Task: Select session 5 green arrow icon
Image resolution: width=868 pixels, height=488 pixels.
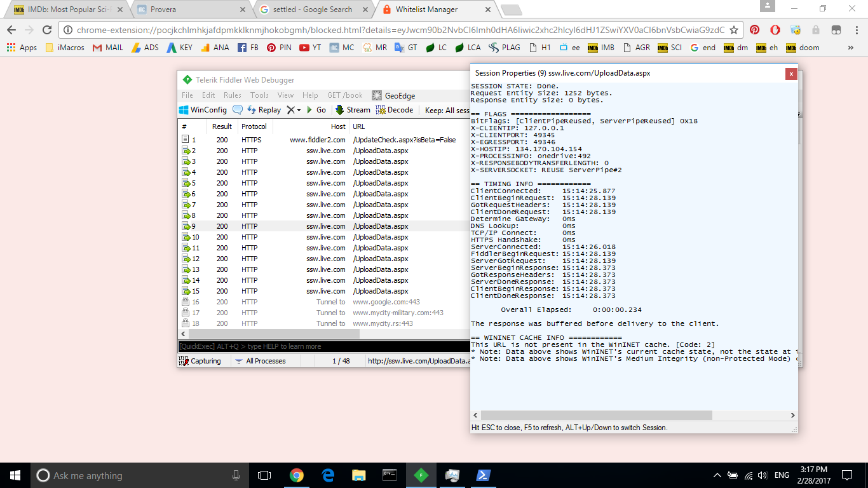Action: (x=186, y=183)
